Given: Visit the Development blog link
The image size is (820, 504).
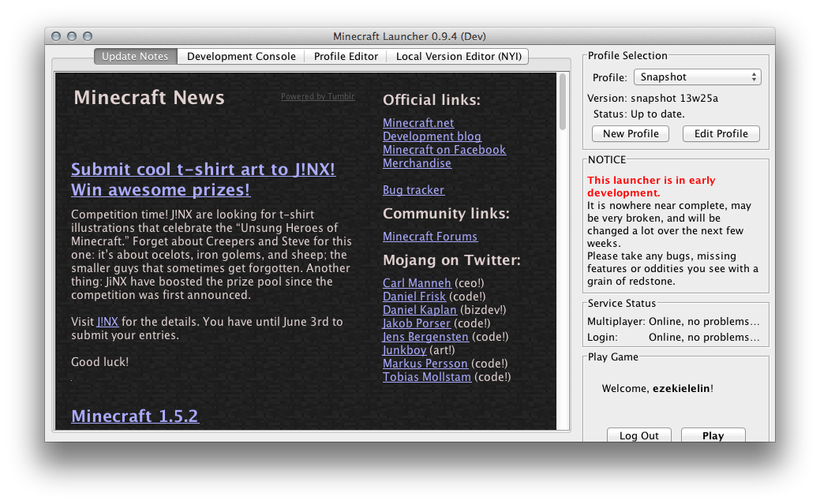Looking at the screenshot, I should click(432, 136).
